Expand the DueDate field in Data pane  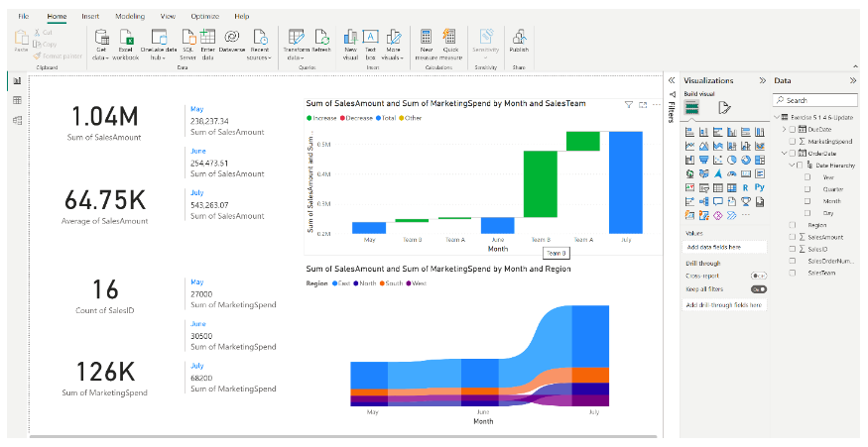point(784,129)
